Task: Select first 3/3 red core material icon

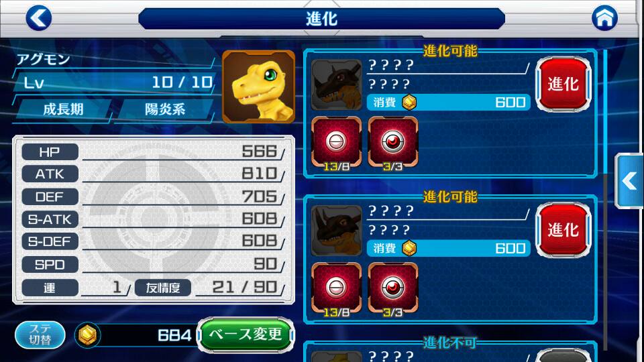Action: coord(393,143)
